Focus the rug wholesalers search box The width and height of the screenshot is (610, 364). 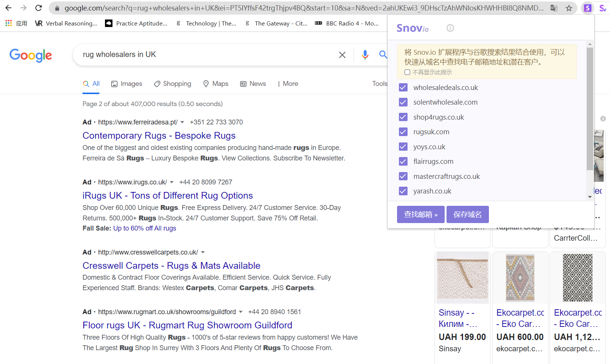click(206, 55)
